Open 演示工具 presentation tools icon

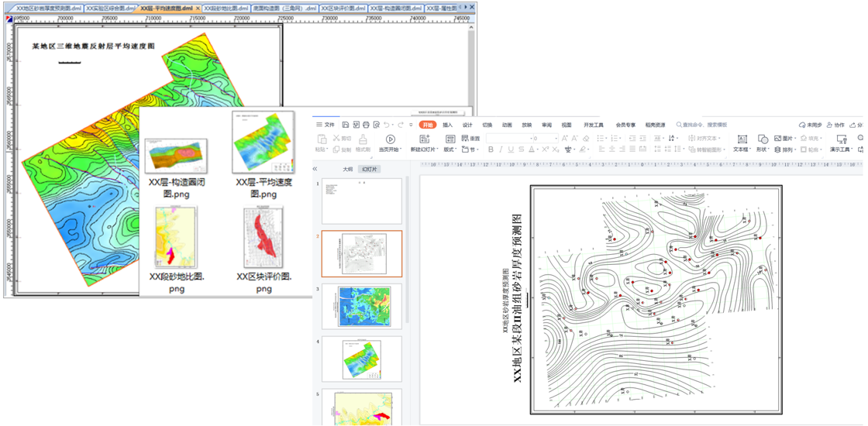pos(842,139)
